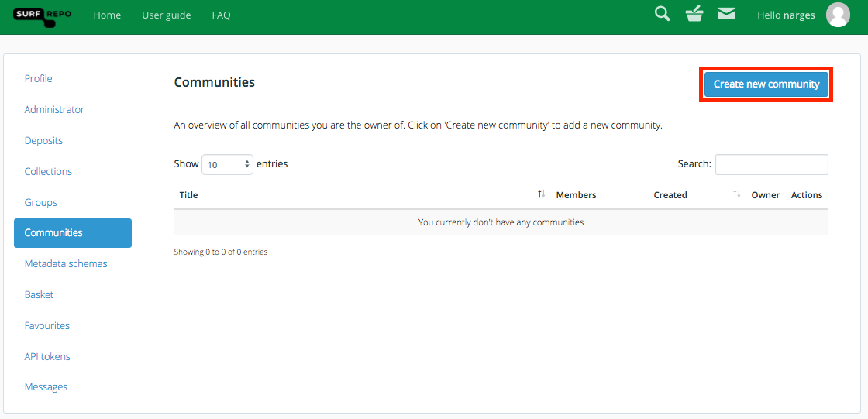The width and height of the screenshot is (868, 419).
Task: Open the basket icon in header
Action: point(694,14)
